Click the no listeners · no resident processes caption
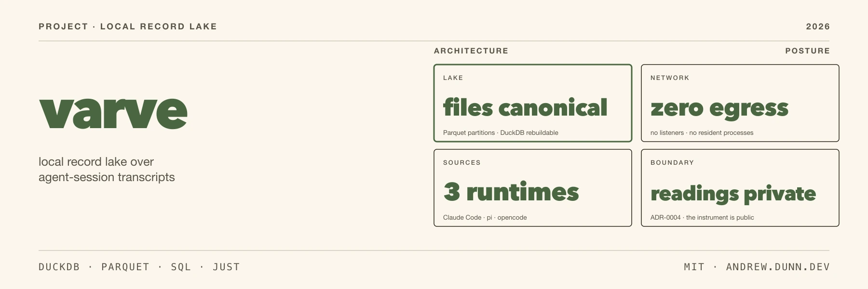The image size is (868, 289). click(x=702, y=133)
